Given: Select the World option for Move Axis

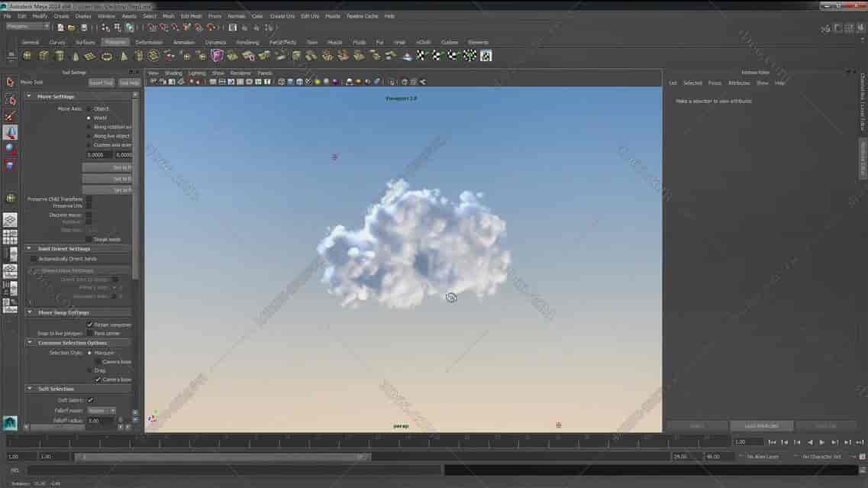Looking at the screenshot, I should [89, 117].
